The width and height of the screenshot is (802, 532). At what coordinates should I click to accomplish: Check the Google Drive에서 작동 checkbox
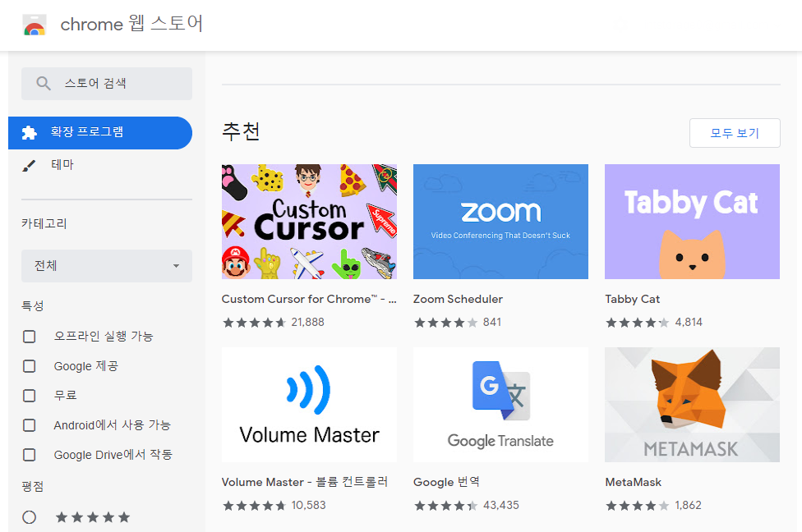(x=30, y=455)
